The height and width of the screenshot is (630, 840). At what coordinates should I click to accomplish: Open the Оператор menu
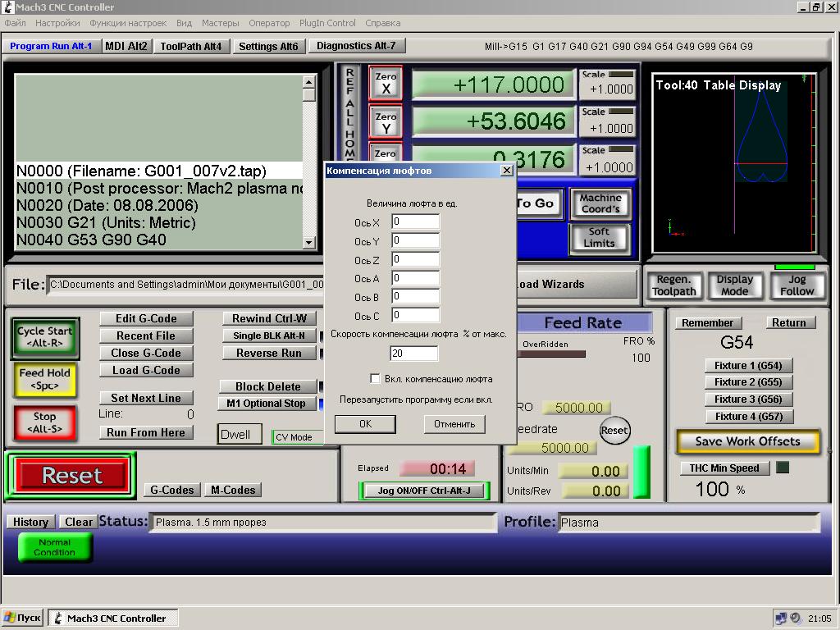pos(269,23)
